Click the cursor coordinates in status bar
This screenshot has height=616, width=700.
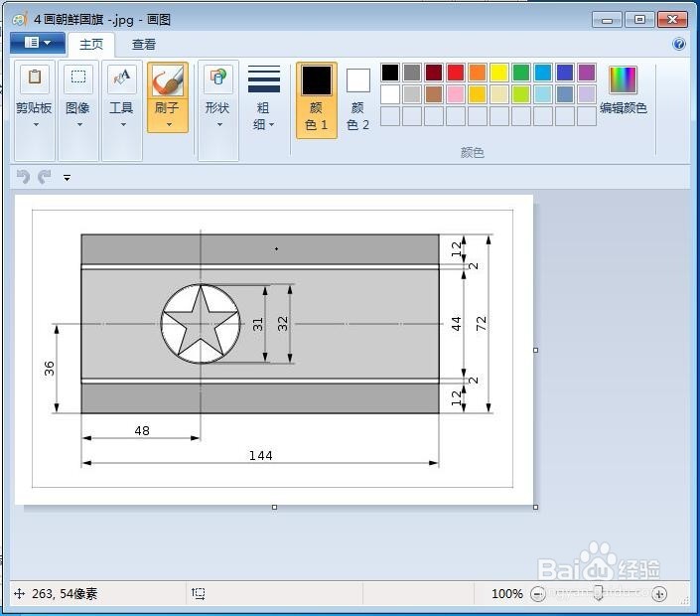[x=65, y=594]
